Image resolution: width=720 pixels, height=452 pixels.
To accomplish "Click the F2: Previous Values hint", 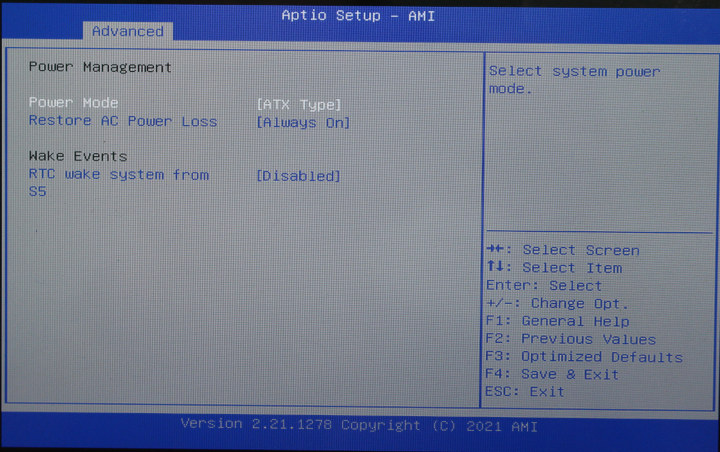I will 571,339.
